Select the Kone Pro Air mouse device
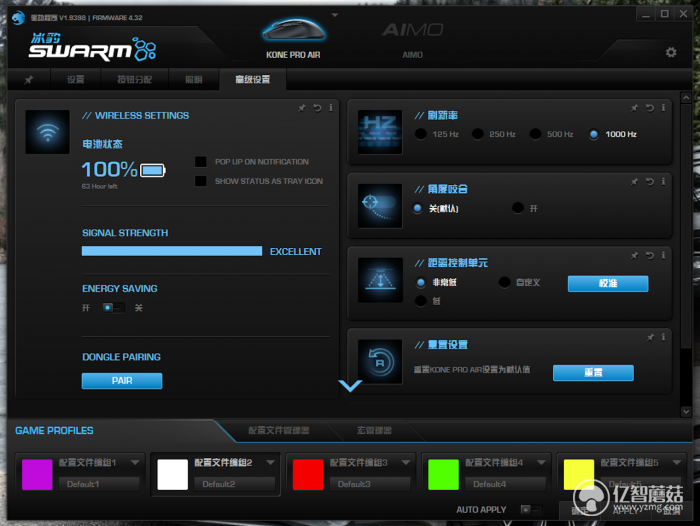700x526 pixels. pyautogui.click(x=293, y=38)
